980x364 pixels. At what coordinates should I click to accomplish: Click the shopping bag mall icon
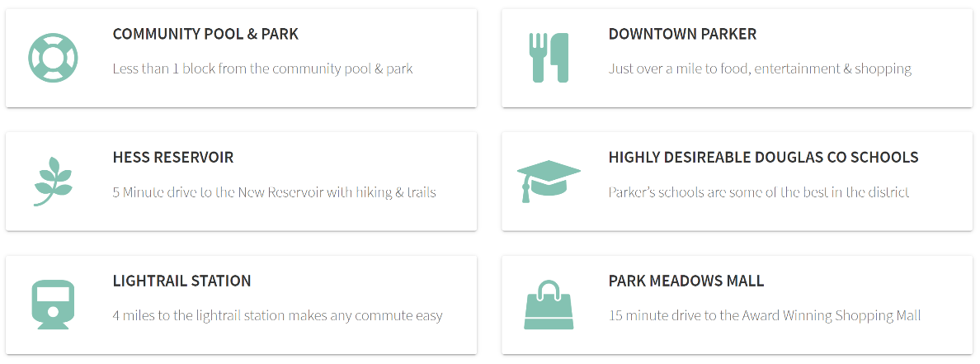tap(549, 305)
